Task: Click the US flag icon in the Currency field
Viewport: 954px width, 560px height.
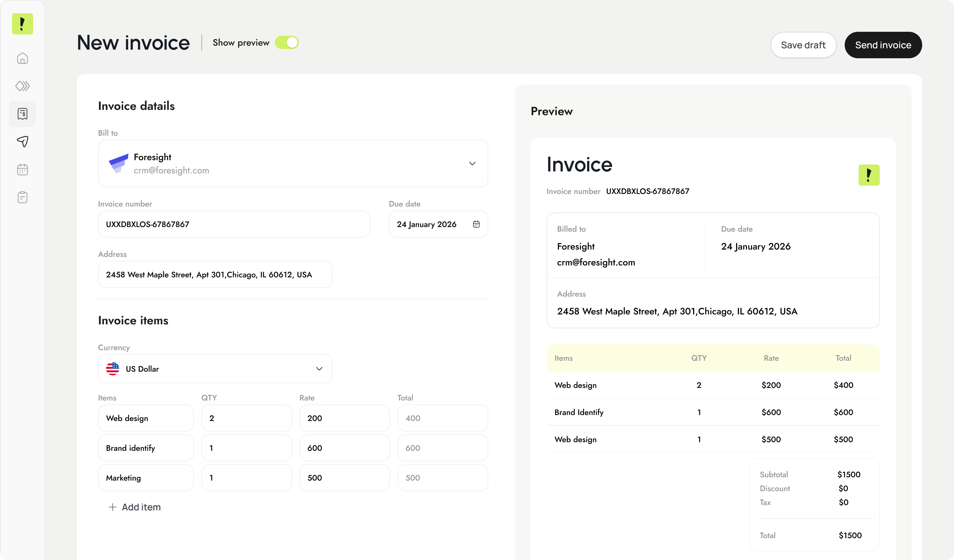Action: click(x=112, y=369)
